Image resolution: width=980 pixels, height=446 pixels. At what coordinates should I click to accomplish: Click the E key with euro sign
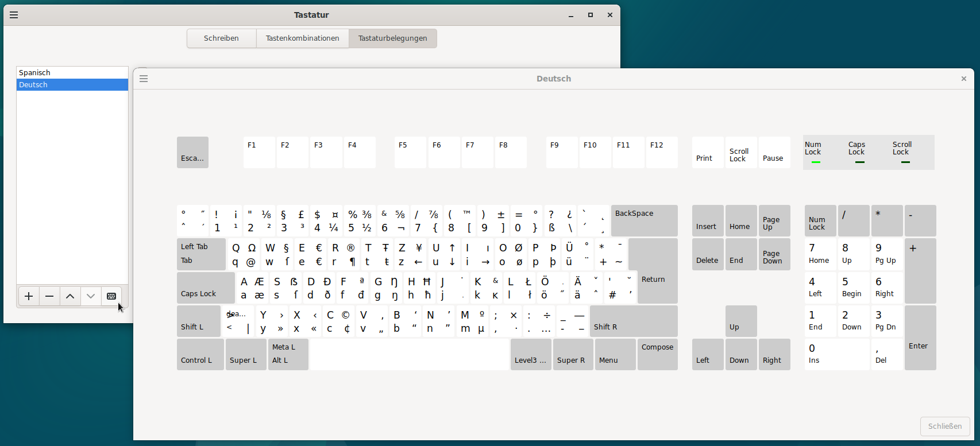(x=310, y=254)
